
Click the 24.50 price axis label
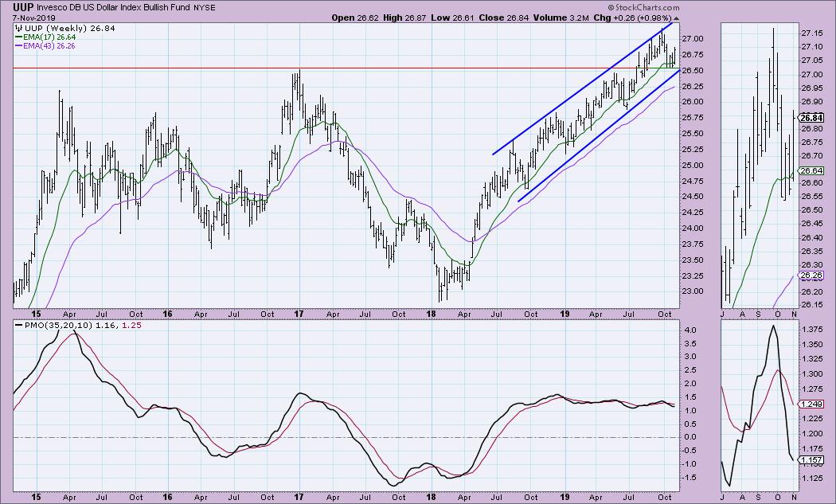[x=692, y=197]
